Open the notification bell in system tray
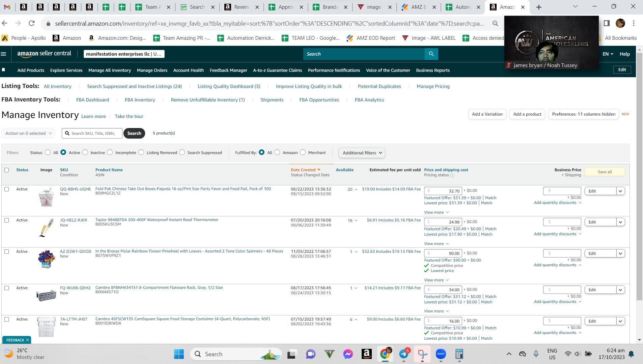The image size is (643, 364). [631, 354]
